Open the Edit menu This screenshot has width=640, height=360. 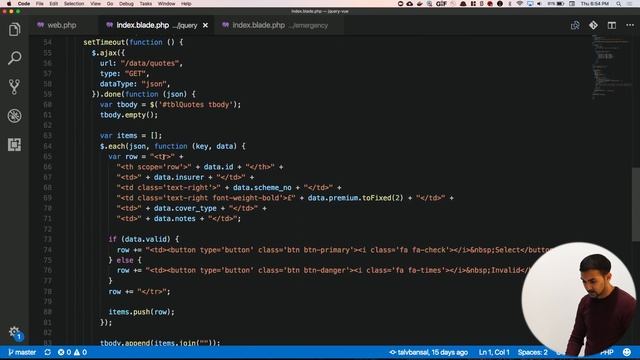click(x=53, y=4)
